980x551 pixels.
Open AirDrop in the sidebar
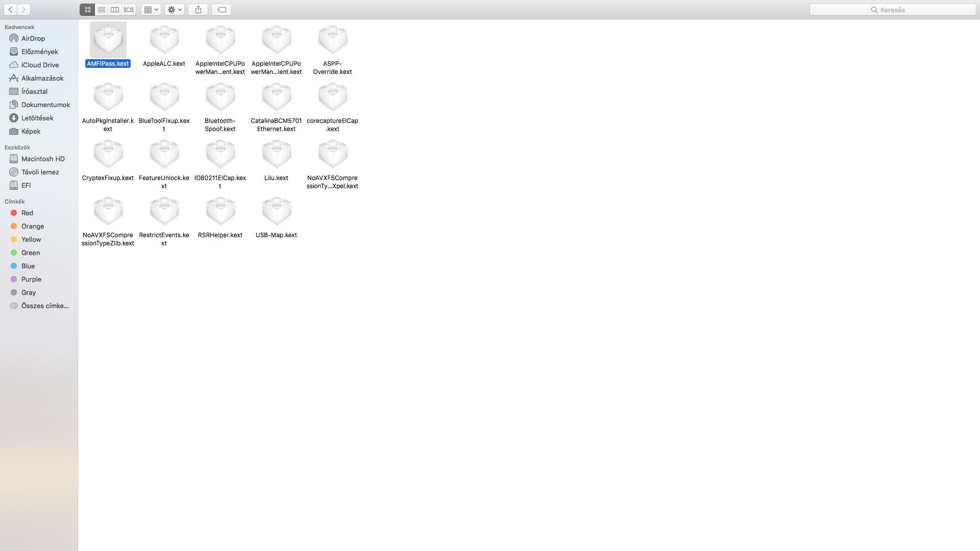click(33, 38)
